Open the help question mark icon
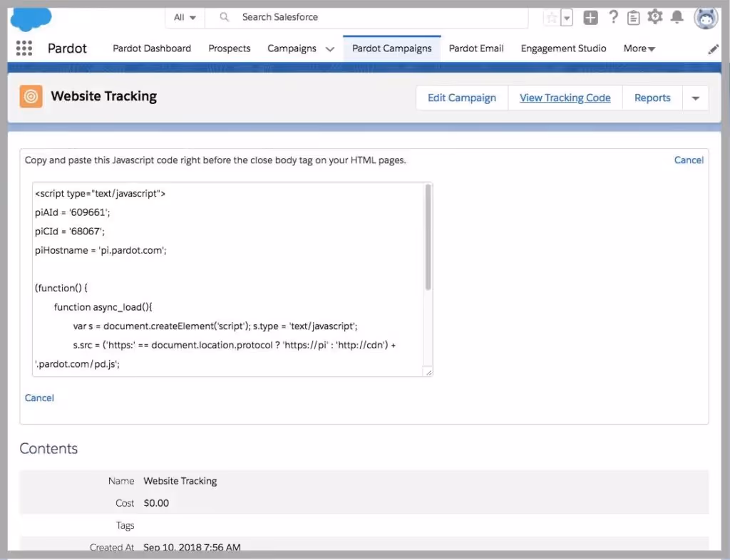The image size is (730, 560). (614, 17)
